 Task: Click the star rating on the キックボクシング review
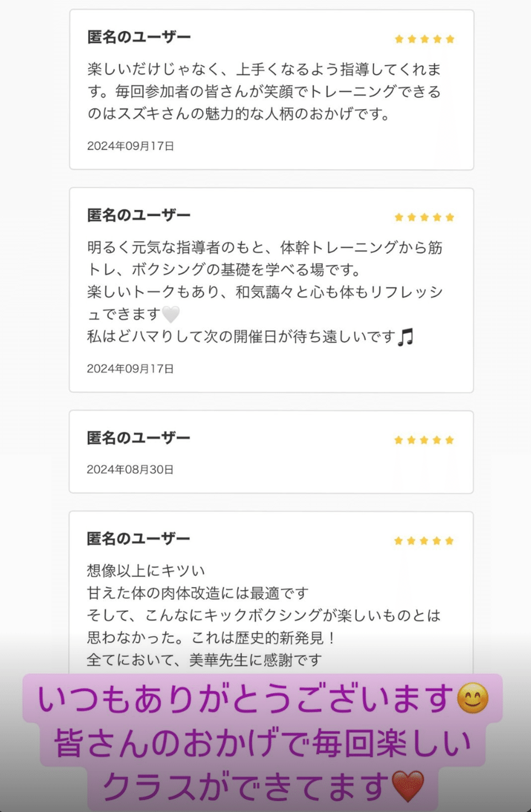[x=424, y=541]
